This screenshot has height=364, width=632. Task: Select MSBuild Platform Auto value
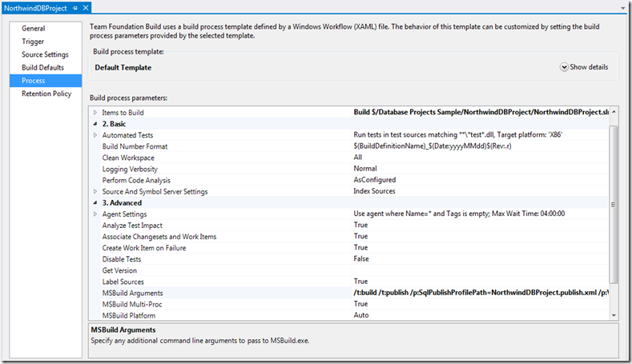[x=361, y=315]
